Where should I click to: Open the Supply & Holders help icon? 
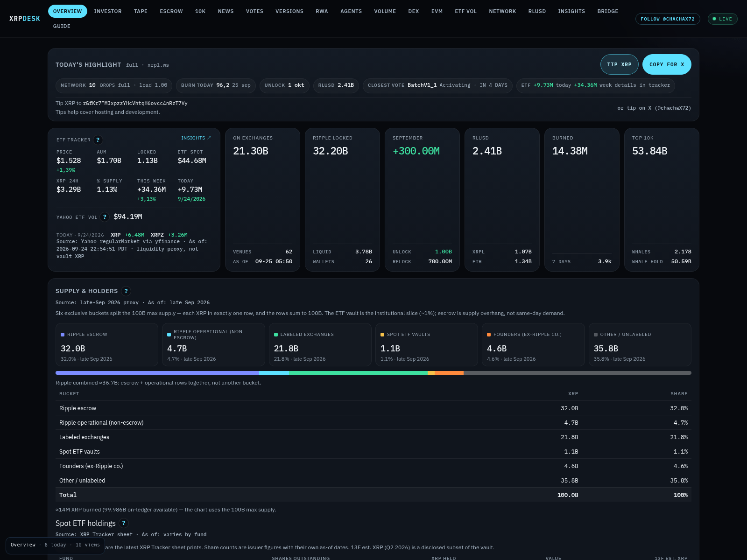[x=126, y=291]
